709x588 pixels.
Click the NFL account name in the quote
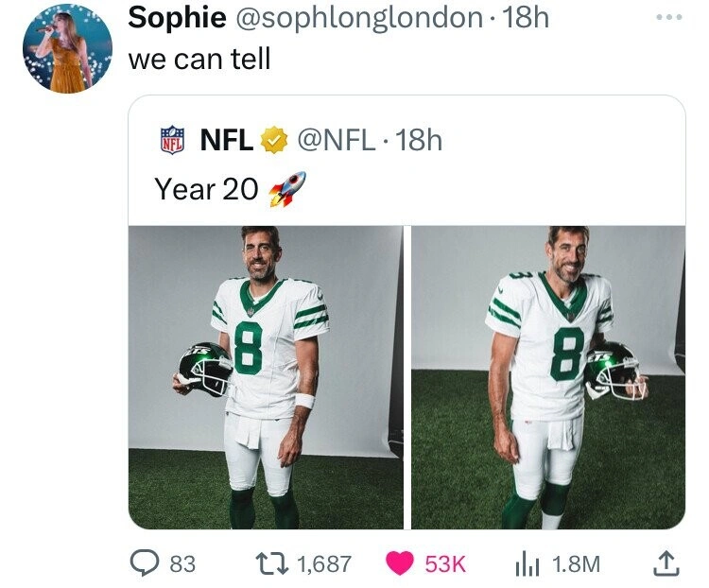(x=227, y=142)
